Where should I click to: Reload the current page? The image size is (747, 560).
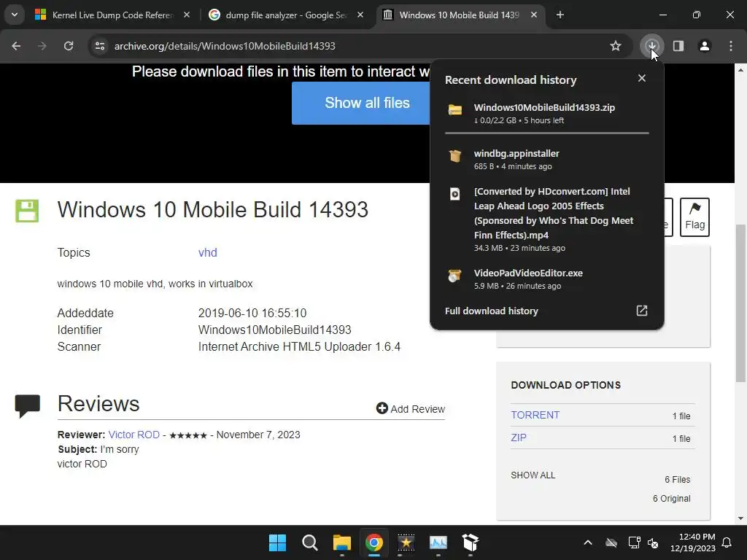pyautogui.click(x=69, y=46)
